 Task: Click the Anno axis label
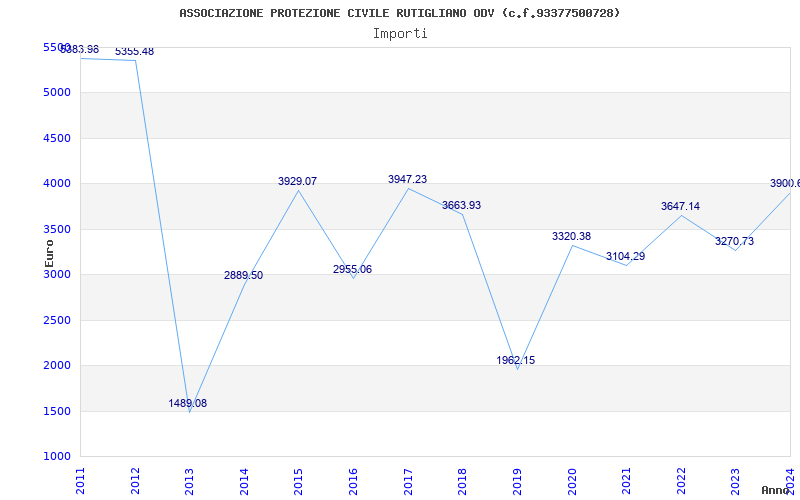click(x=775, y=490)
